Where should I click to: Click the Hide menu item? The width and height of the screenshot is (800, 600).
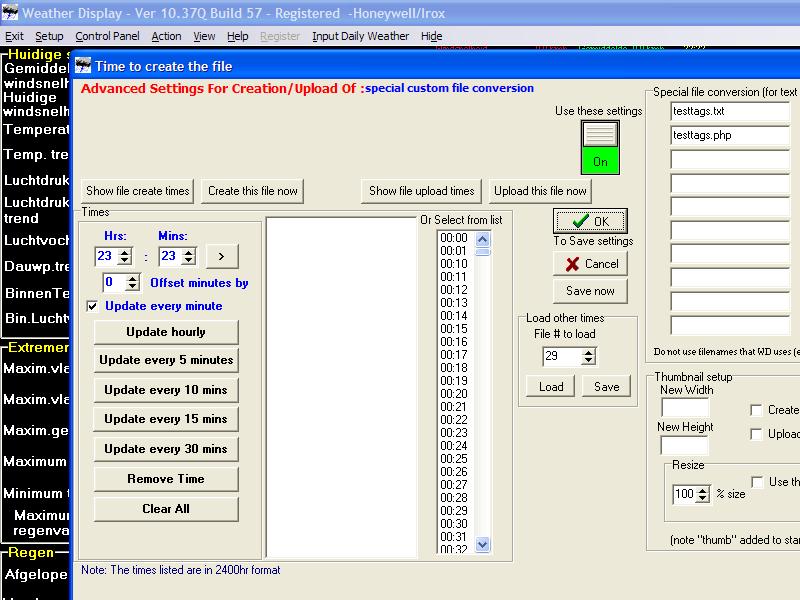tap(432, 36)
